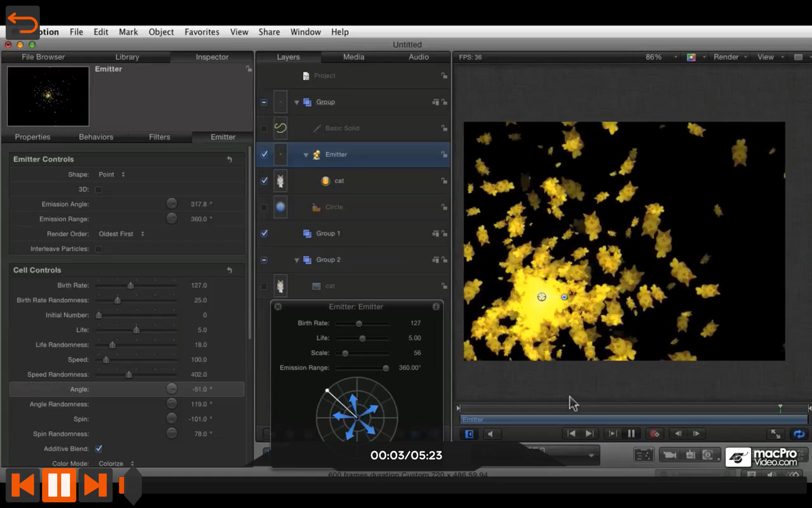Toggle loop playback icon
Image resolution: width=812 pixels, height=508 pixels.
799,434
